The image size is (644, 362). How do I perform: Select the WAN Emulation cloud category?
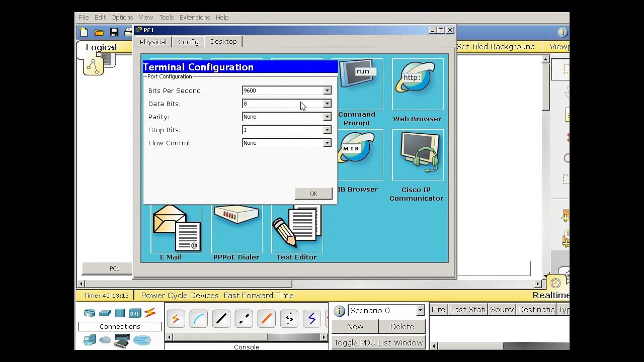(105, 341)
